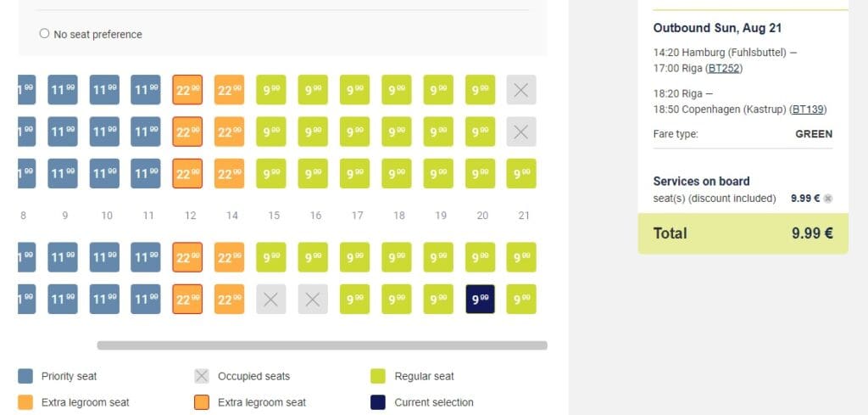Click bottom-row occupied seat in column 15
868x415 pixels.
(x=271, y=299)
